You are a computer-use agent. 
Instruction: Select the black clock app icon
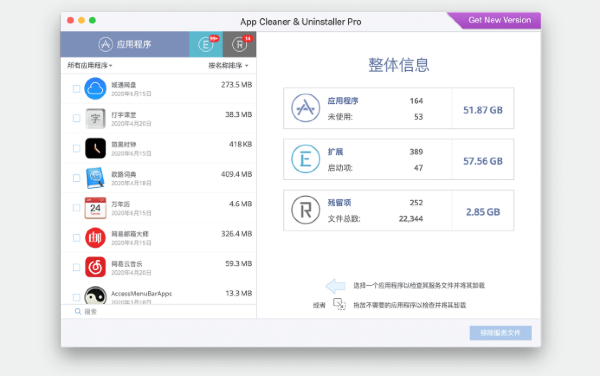95,148
